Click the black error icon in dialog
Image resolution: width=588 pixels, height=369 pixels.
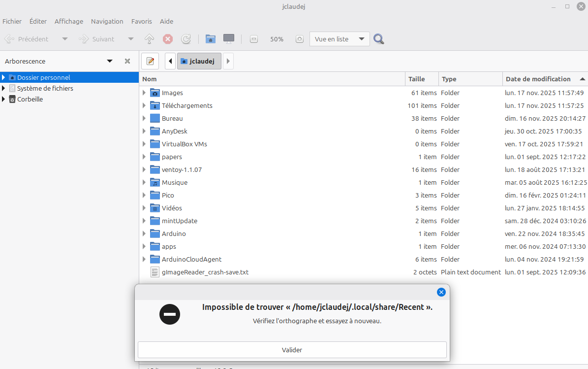click(169, 314)
